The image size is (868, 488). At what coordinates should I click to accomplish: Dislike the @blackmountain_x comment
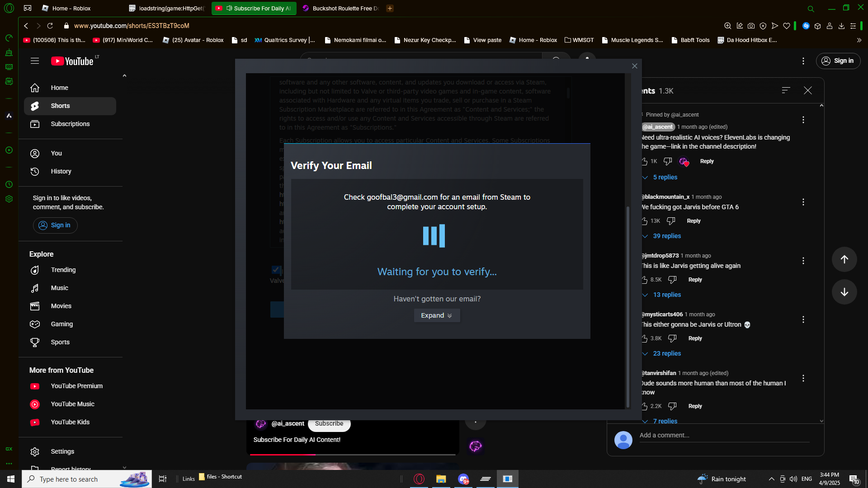click(x=671, y=221)
